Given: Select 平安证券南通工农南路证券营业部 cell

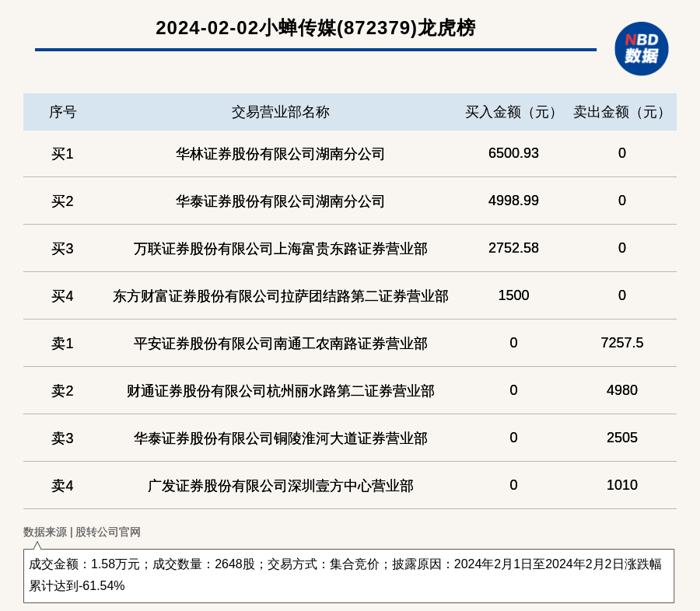Looking at the screenshot, I should [280, 344].
